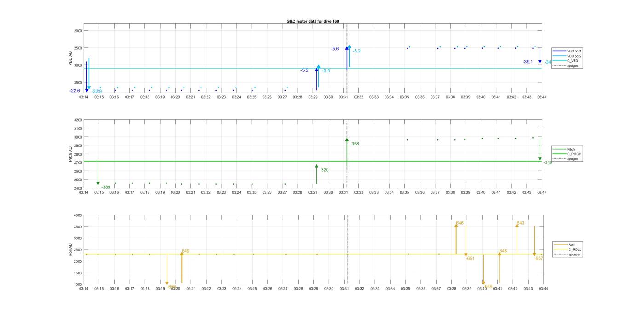Click the dark blue VBD arrow labeled -5.6

[x=347, y=58]
